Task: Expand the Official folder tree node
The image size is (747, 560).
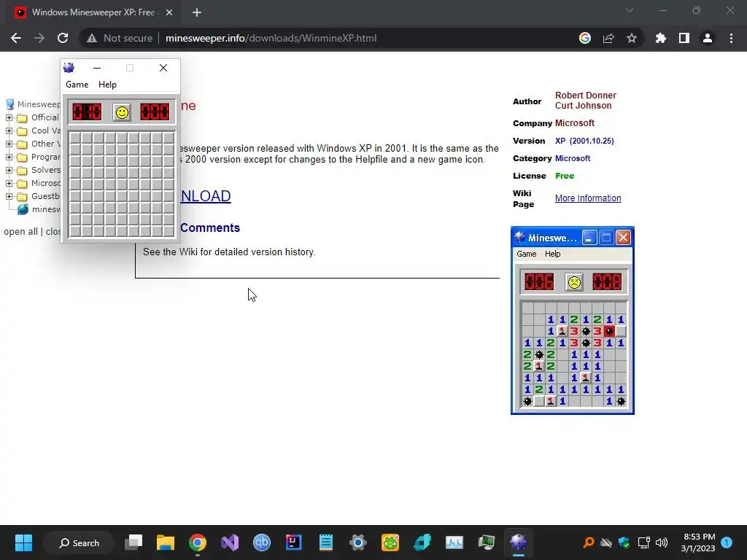Action: 9,117
